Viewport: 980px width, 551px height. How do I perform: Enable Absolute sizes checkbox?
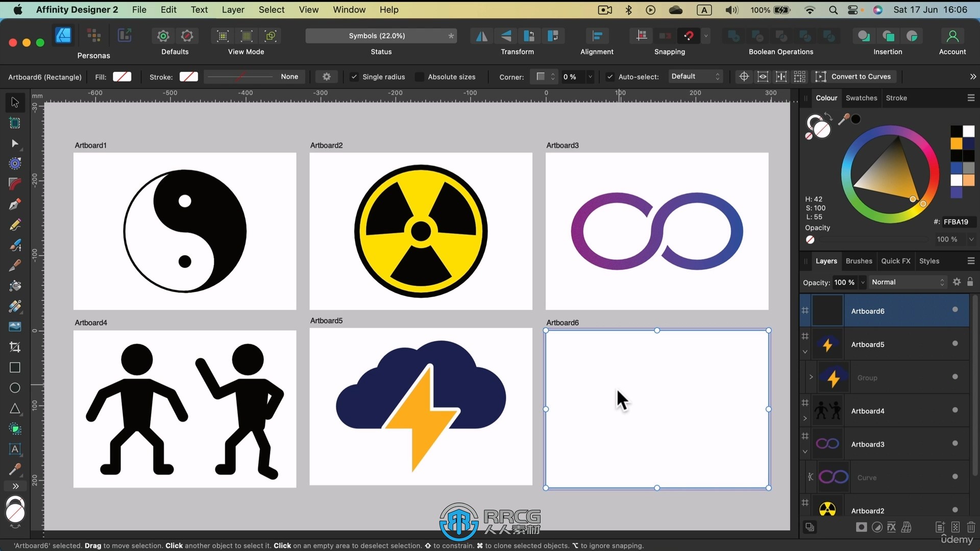point(419,77)
